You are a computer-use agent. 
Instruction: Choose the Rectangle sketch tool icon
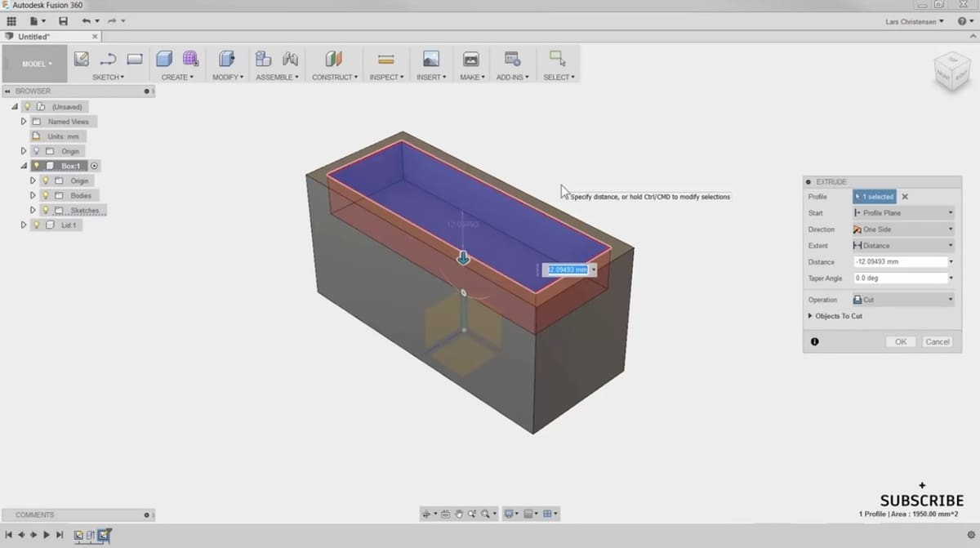pos(135,59)
